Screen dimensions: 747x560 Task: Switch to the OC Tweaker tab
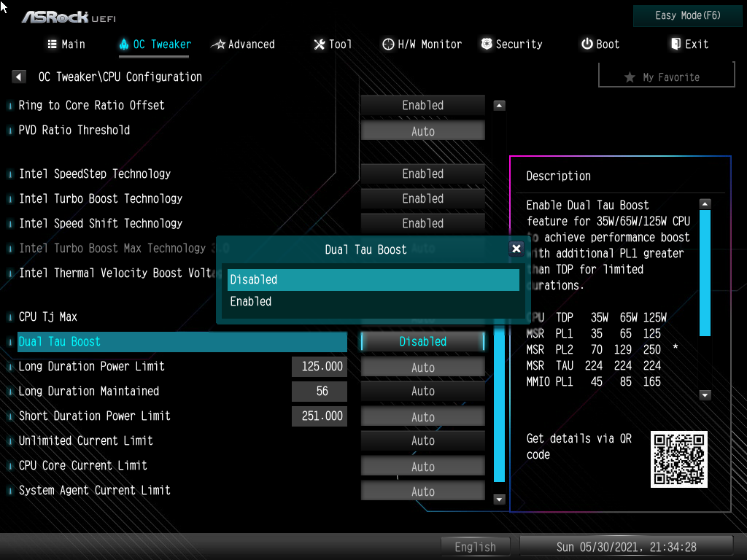pyautogui.click(x=155, y=44)
